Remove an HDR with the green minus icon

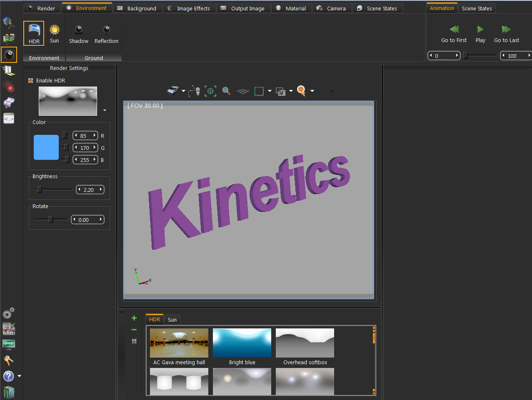[134, 330]
